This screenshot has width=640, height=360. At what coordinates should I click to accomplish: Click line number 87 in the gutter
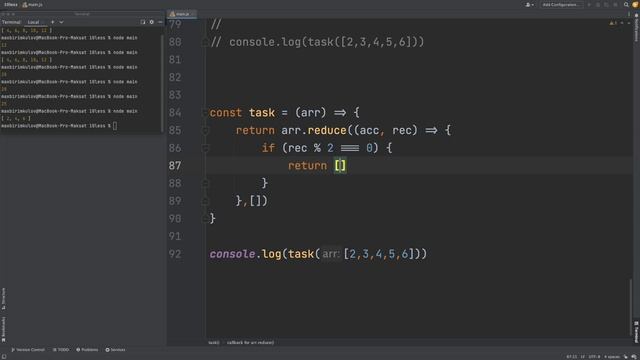tap(175, 166)
